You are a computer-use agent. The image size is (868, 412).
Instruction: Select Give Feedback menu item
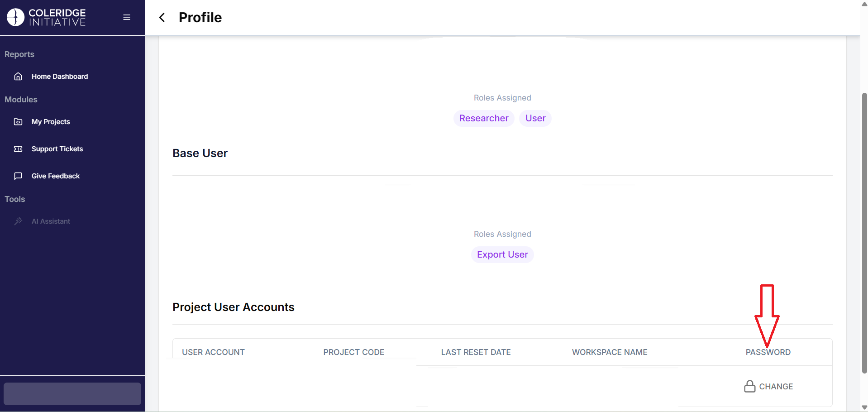(55, 176)
